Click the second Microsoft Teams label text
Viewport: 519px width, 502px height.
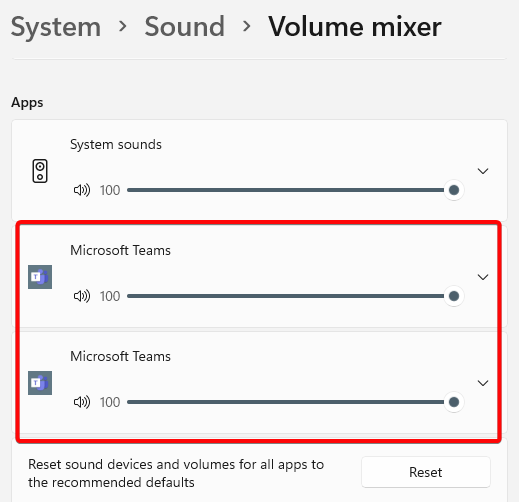coord(120,357)
